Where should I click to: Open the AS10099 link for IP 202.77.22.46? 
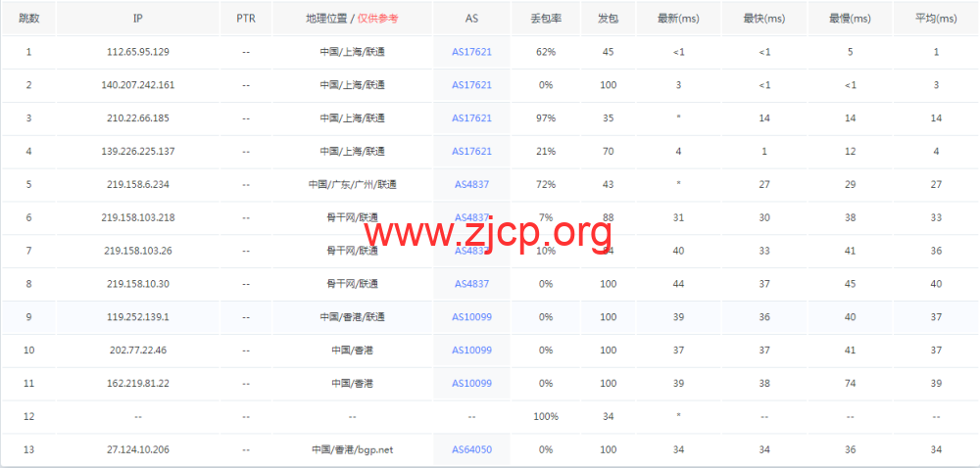click(472, 351)
